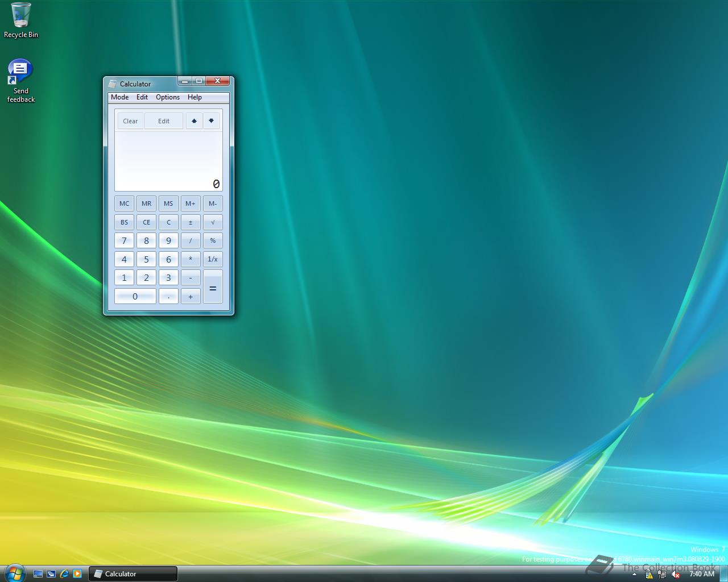Viewport: 728px width, 582px height.
Task: Click Show Desktop in quick launch
Action: (x=38, y=574)
